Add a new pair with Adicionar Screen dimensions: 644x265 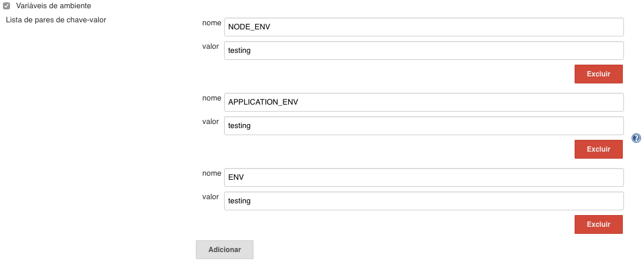[x=225, y=249]
